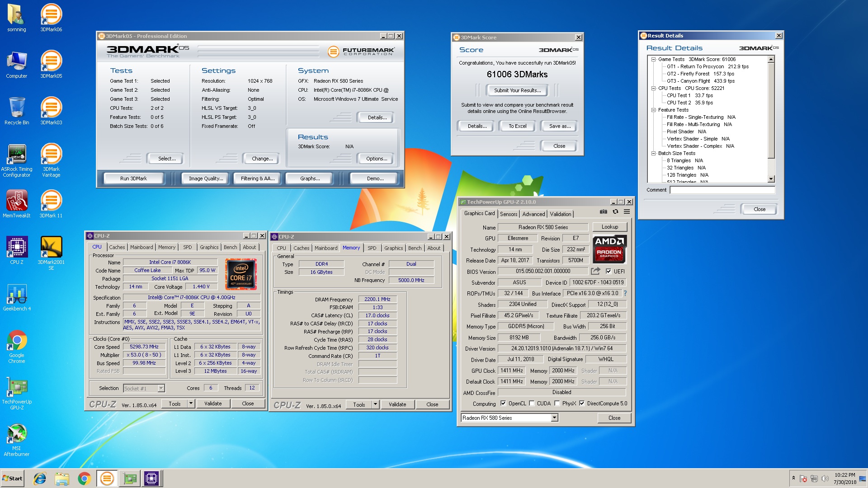
Task: Toggle the UEFI checkbox in GPU-Z
Action: point(609,272)
